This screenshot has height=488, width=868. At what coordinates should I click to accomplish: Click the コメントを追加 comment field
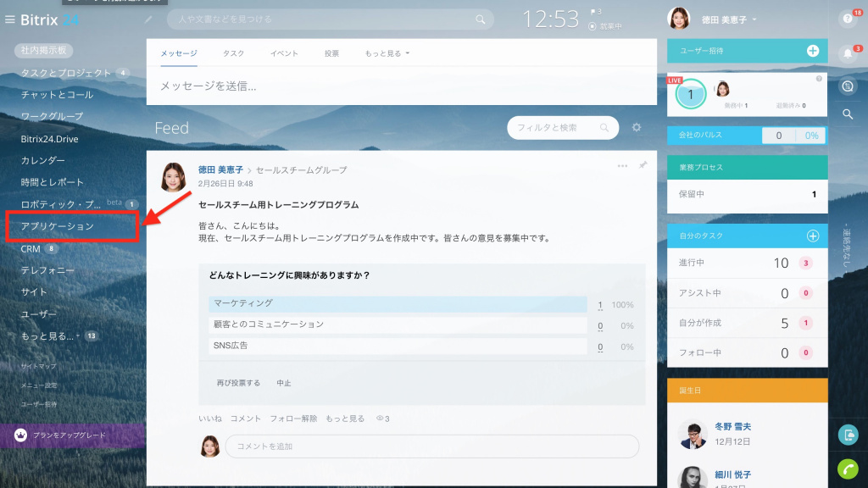point(431,446)
